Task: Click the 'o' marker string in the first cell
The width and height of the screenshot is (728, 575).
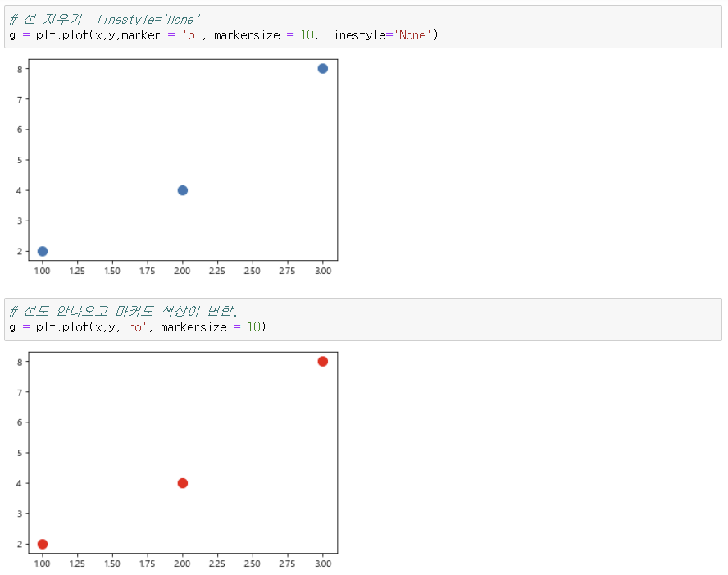Action: 191,34
